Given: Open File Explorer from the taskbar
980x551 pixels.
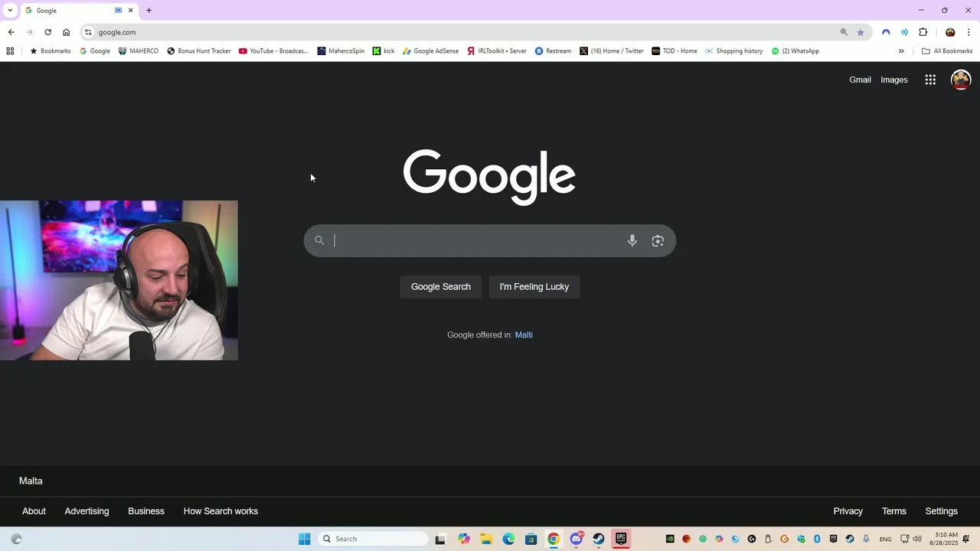Looking at the screenshot, I should click(486, 539).
